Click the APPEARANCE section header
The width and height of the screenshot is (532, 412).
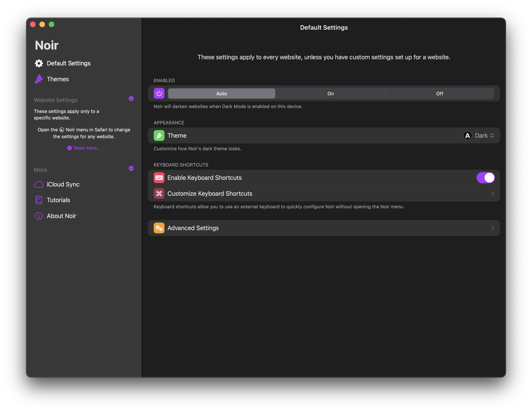[x=169, y=123]
